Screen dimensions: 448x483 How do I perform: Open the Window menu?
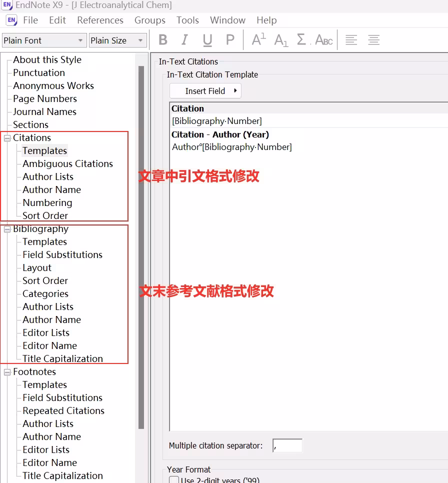point(227,20)
